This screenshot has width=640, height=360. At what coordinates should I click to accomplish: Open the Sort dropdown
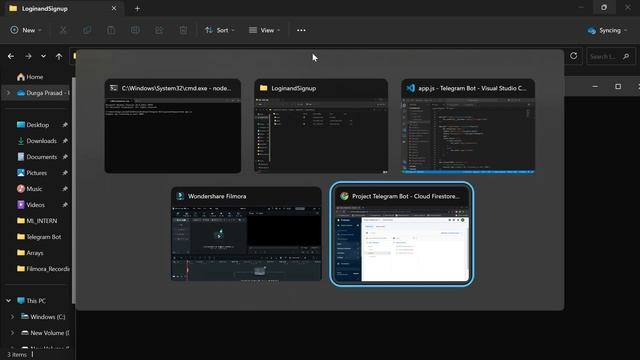click(x=220, y=30)
